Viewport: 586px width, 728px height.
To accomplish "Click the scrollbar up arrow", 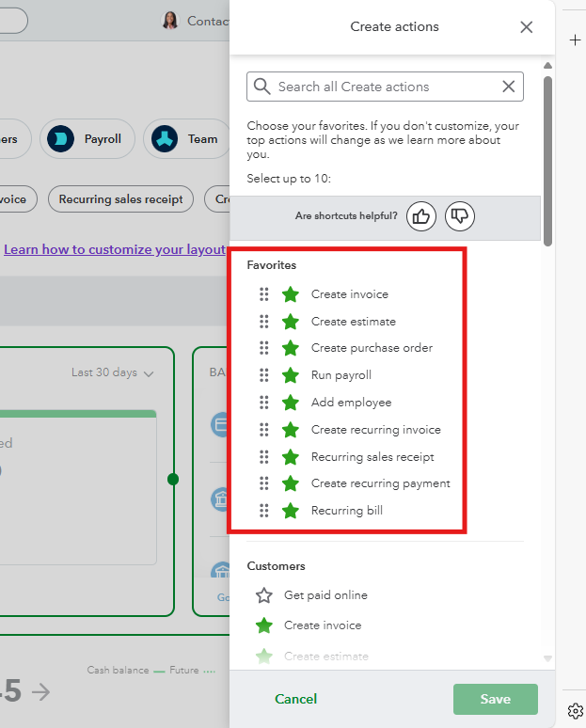I will click(x=548, y=66).
